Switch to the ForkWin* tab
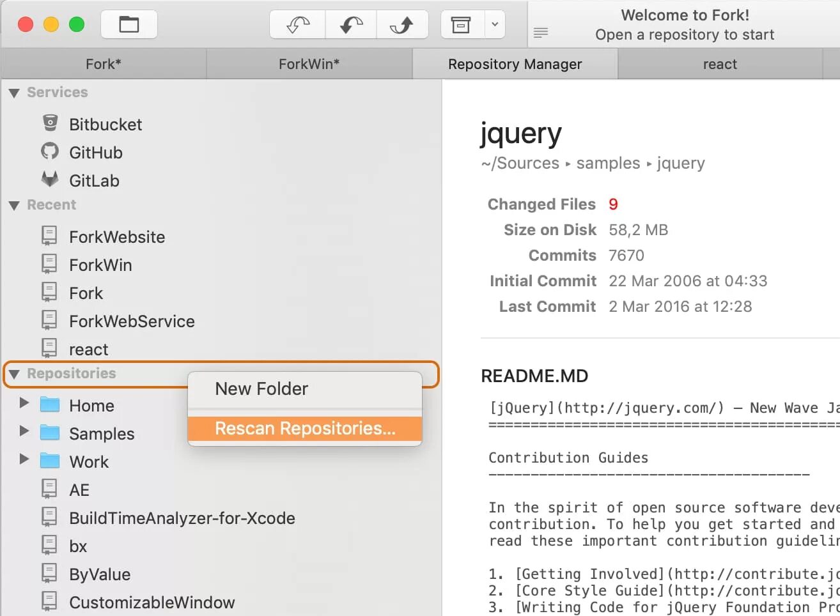The image size is (840, 616). point(309,64)
